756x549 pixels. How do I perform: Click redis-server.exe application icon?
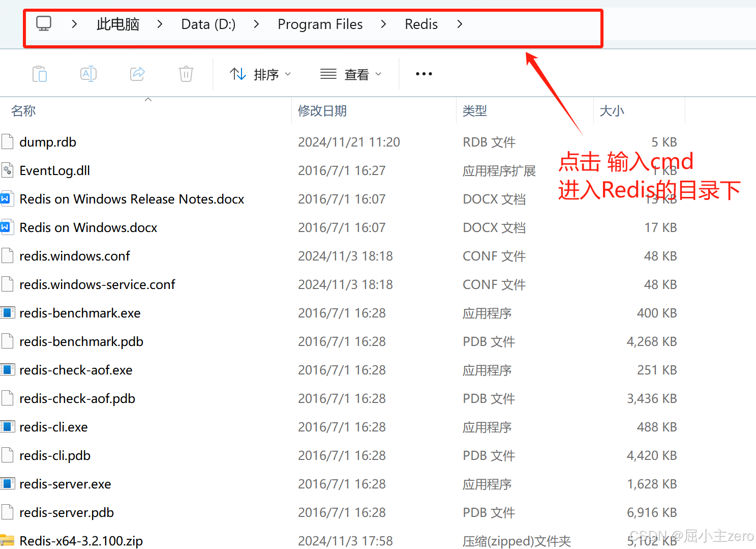pyautogui.click(x=7, y=483)
